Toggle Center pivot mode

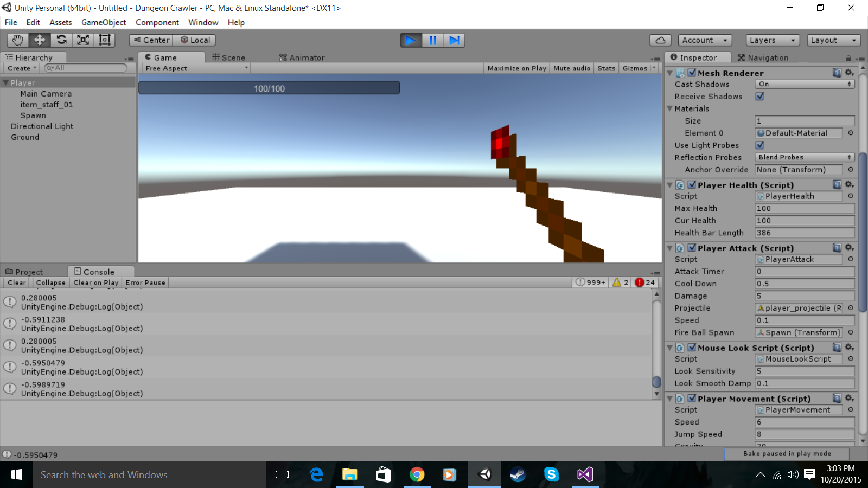[151, 40]
